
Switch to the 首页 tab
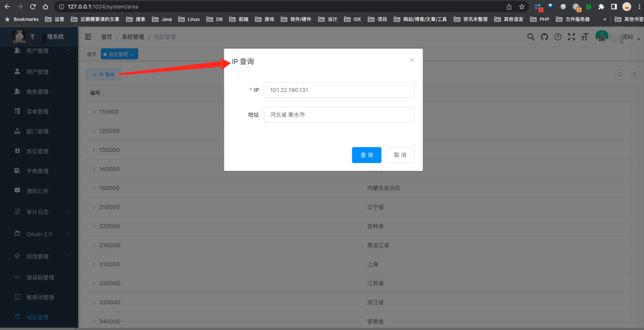91,55
